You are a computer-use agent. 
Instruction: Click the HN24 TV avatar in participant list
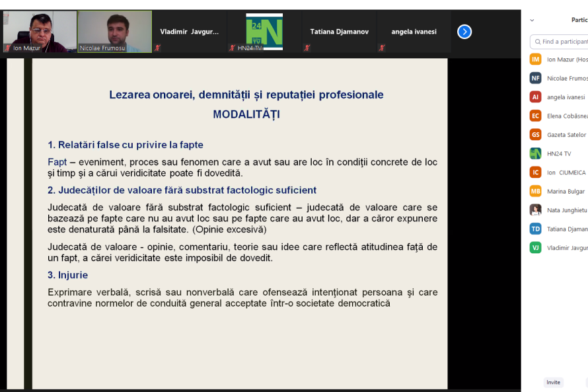[x=535, y=153]
